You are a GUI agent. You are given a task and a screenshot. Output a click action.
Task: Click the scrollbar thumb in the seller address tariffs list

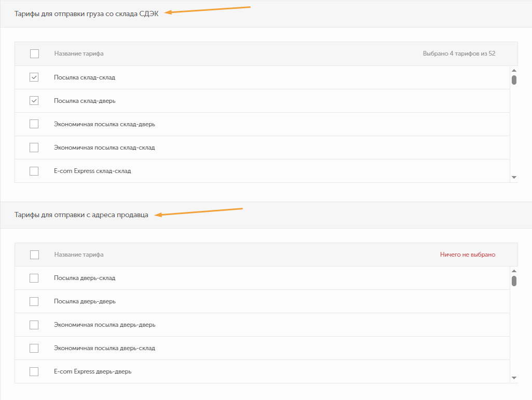pos(514,281)
